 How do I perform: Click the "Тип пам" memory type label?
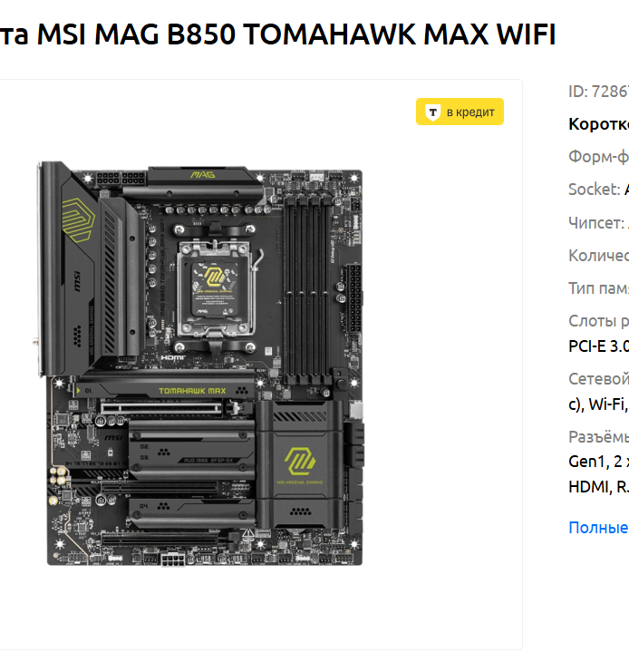(598, 288)
